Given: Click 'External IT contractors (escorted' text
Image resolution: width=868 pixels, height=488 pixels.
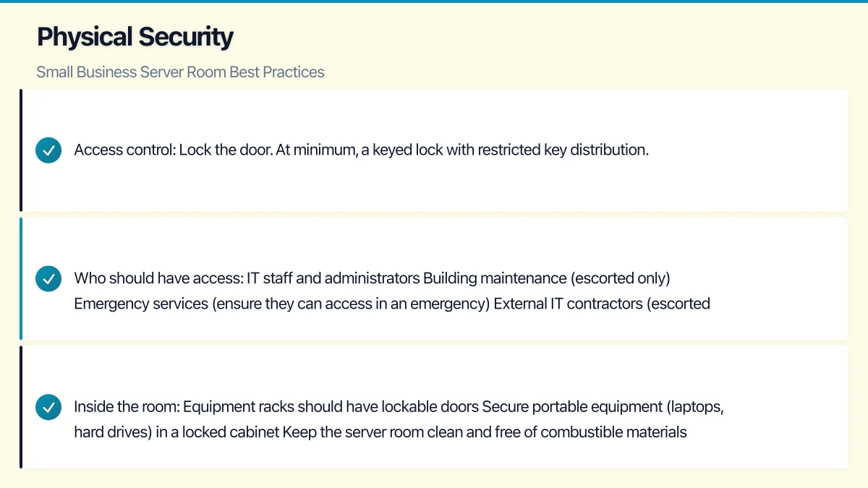Looking at the screenshot, I should pyautogui.click(x=602, y=304).
